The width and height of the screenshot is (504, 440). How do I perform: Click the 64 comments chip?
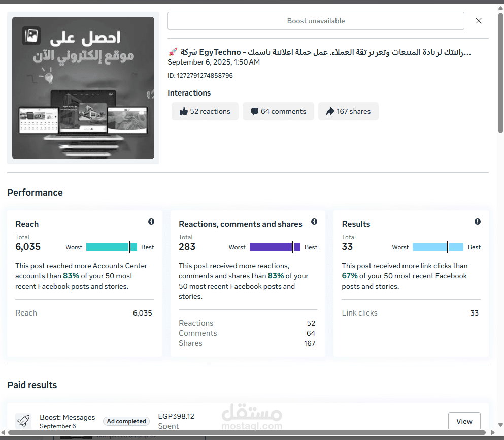coord(278,111)
